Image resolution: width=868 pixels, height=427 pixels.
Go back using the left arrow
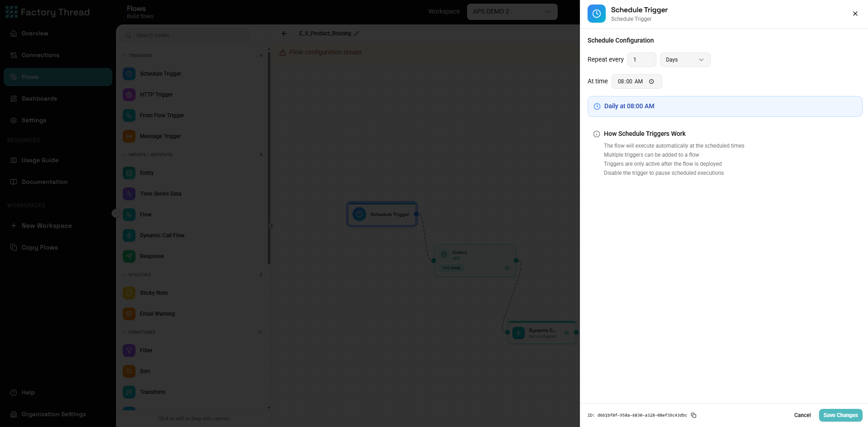(285, 34)
